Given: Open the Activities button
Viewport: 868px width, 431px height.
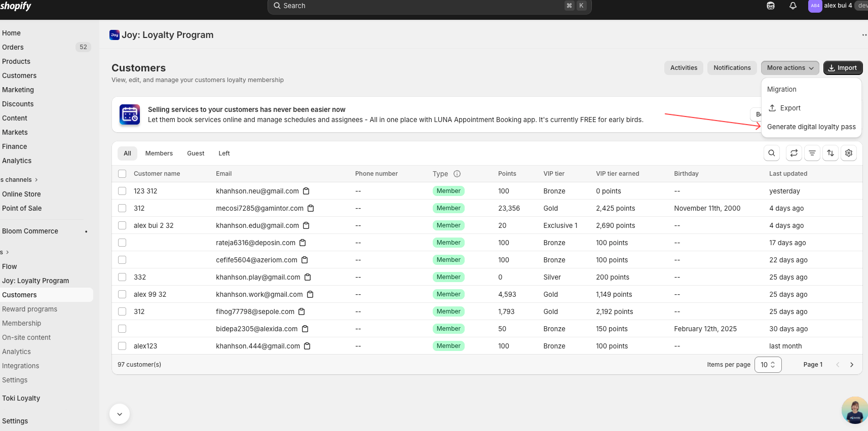Looking at the screenshot, I should click(x=683, y=68).
